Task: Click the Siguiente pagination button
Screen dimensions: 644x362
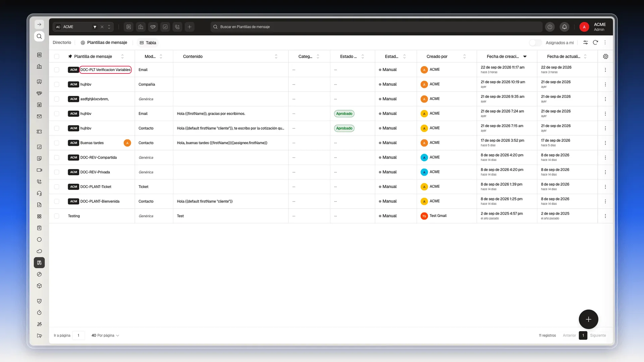Action: click(x=598, y=336)
